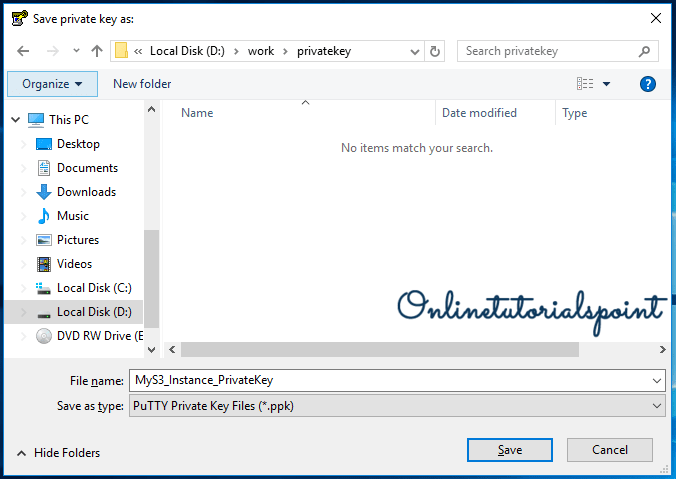Viewport: 676px width, 479px height.
Task: Select the Downloads folder in sidebar
Action: point(86,192)
